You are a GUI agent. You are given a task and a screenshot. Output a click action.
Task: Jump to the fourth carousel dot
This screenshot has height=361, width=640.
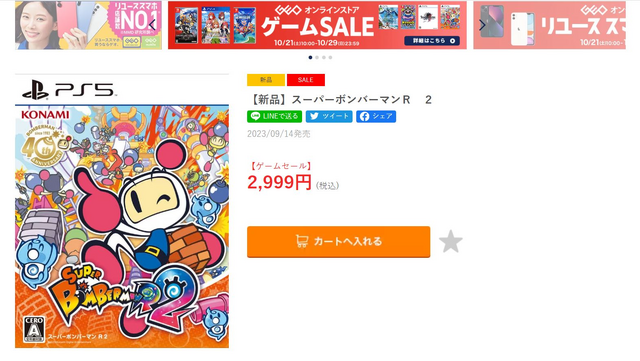coord(330,58)
